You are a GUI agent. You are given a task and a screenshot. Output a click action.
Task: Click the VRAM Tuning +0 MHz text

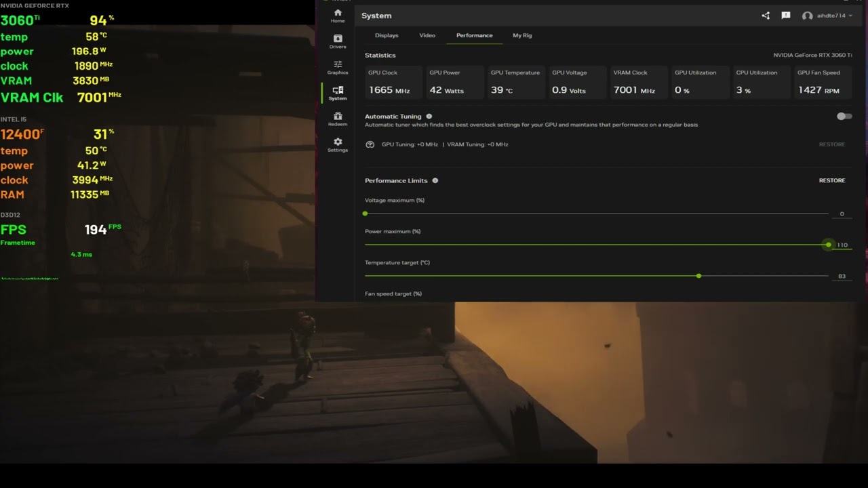click(x=477, y=144)
